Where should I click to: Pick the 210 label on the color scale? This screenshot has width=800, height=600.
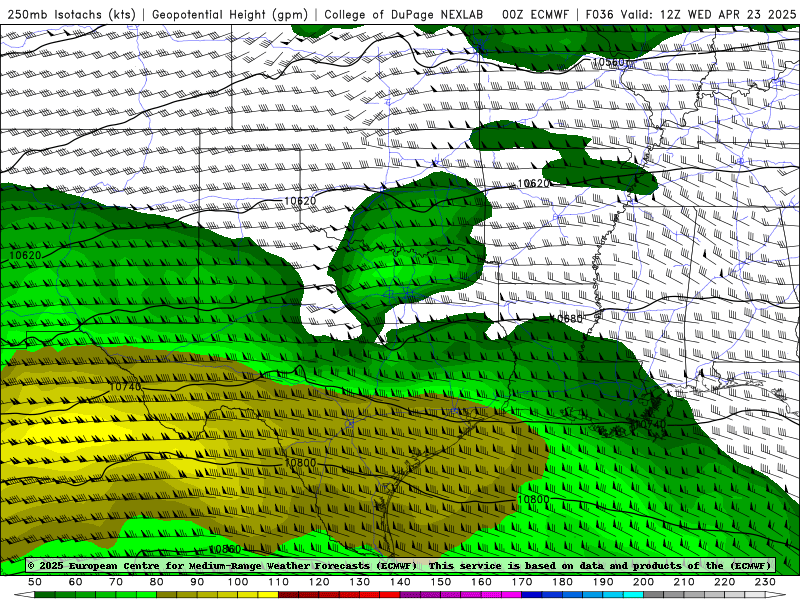click(x=684, y=582)
